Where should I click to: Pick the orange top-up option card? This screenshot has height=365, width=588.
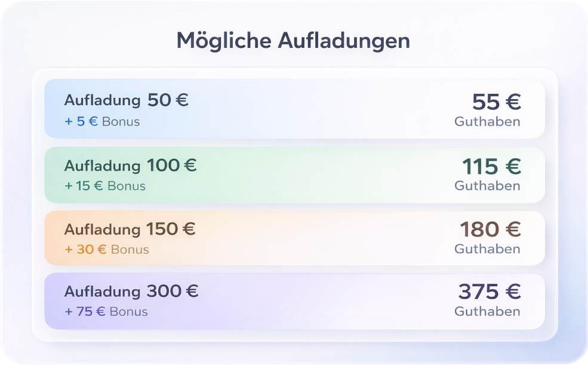click(294, 238)
